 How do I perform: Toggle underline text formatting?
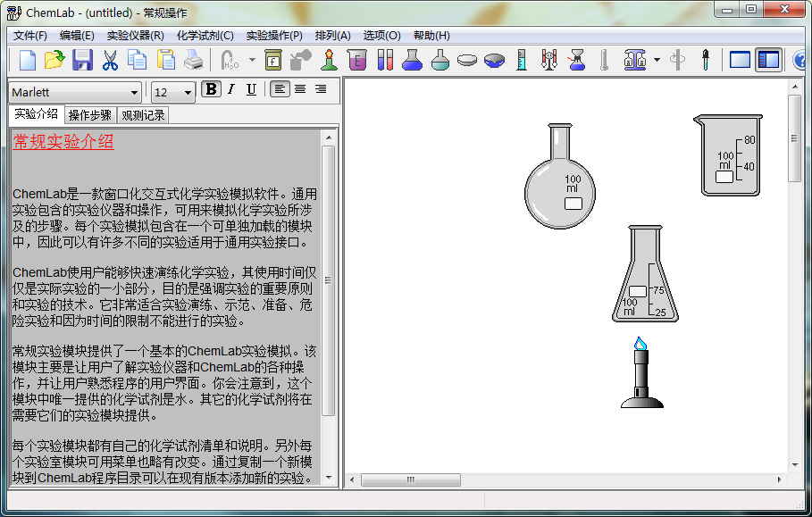coord(252,89)
